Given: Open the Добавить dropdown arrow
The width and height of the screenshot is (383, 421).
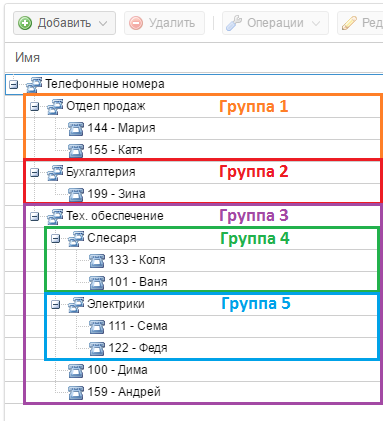Looking at the screenshot, I should pos(103,24).
